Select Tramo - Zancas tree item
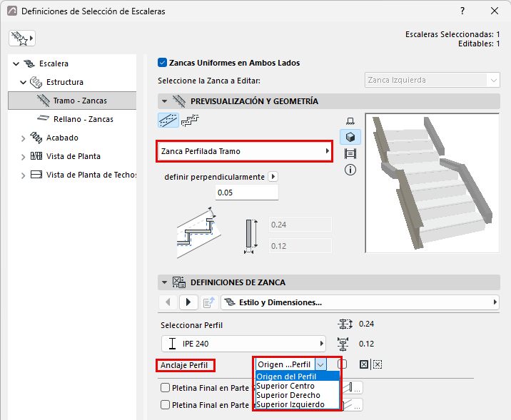This screenshot has width=511, height=420. tap(72, 101)
